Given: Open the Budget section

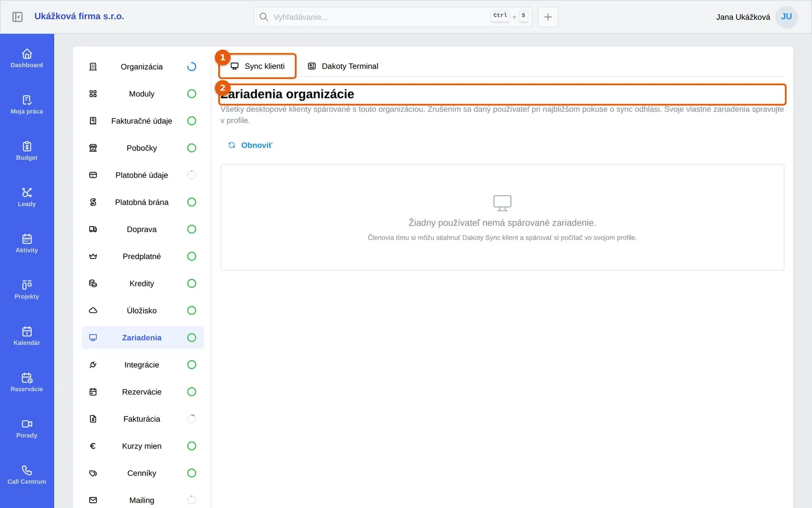Looking at the screenshot, I should (27, 150).
